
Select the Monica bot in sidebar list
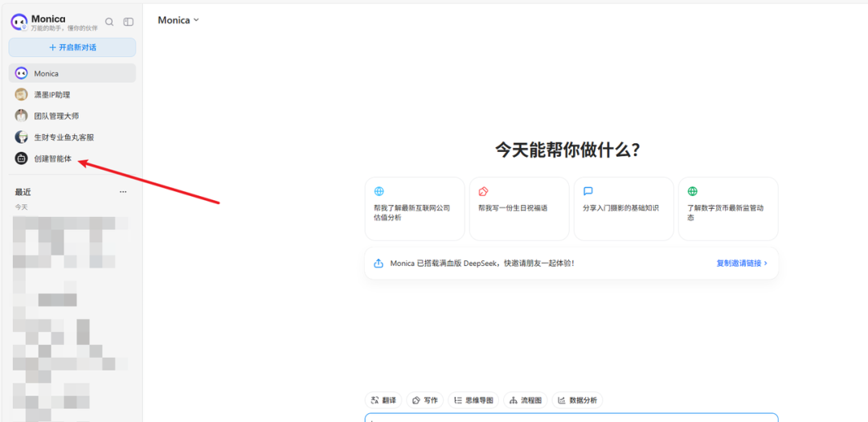pyautogui.click(x=72, y=73)
